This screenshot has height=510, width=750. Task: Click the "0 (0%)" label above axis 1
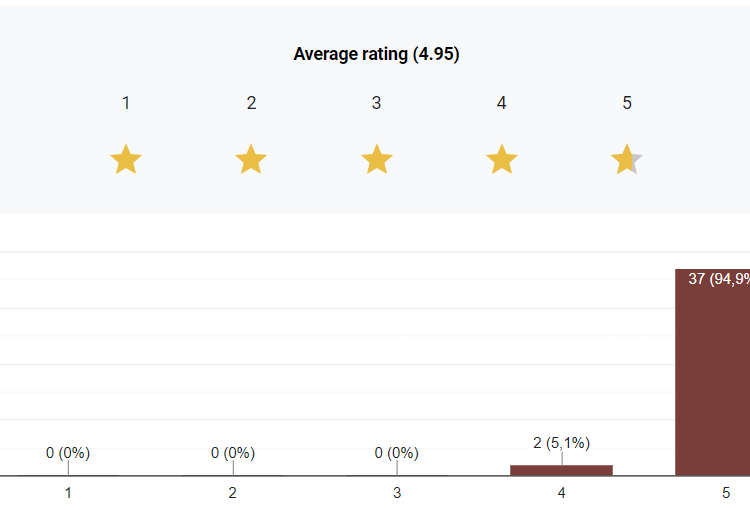click(x=68, y=453)
